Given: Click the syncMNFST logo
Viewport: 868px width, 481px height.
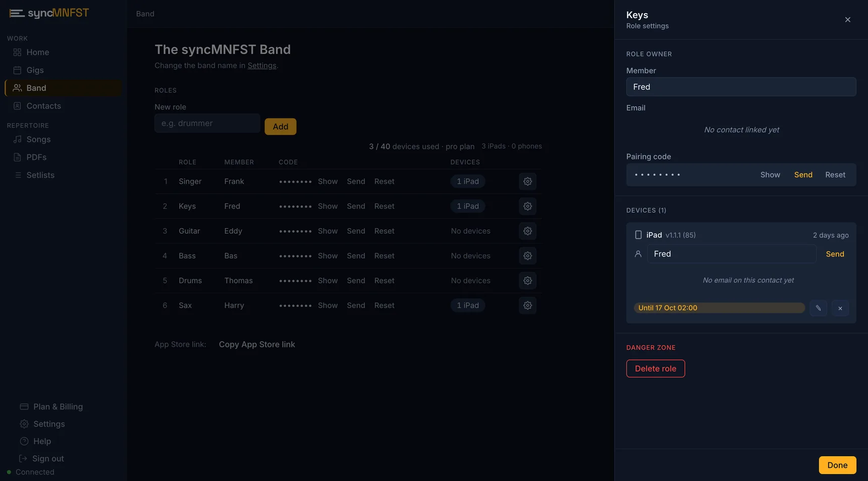Looking at the screenshot, I should [x=49, y=13].
